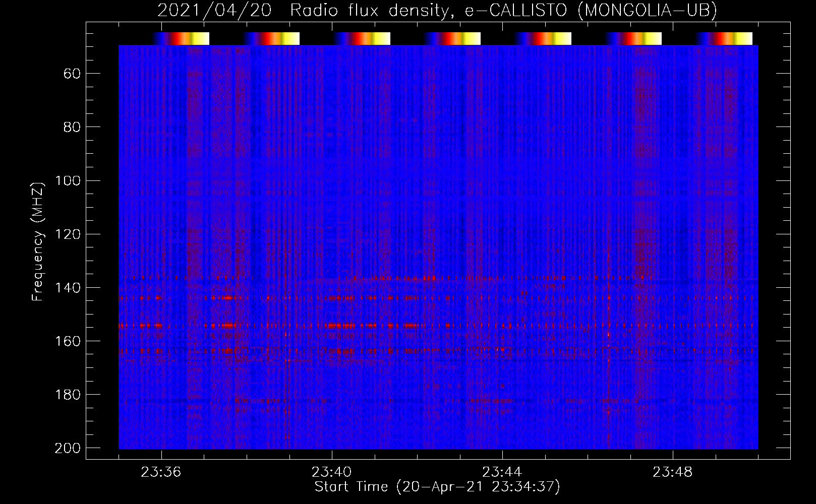Click the 200 frequency tick label
The width and height of the screenshot is (816, 504).
(68, 448)
